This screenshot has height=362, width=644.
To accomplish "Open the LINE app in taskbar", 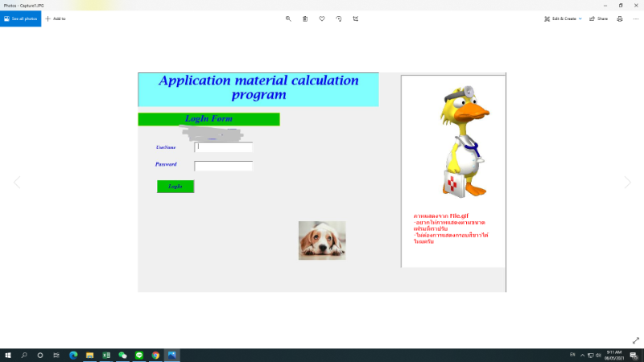I will [139, 355].
